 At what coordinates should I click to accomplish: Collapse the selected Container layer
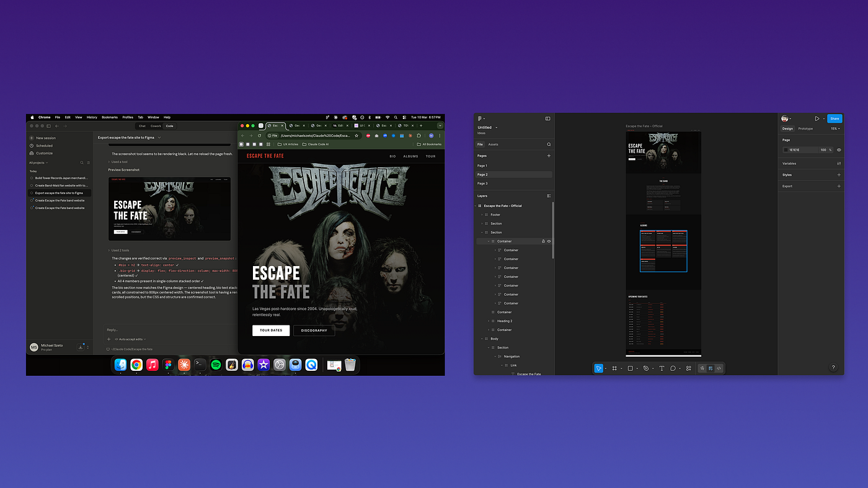pos(489,241)
